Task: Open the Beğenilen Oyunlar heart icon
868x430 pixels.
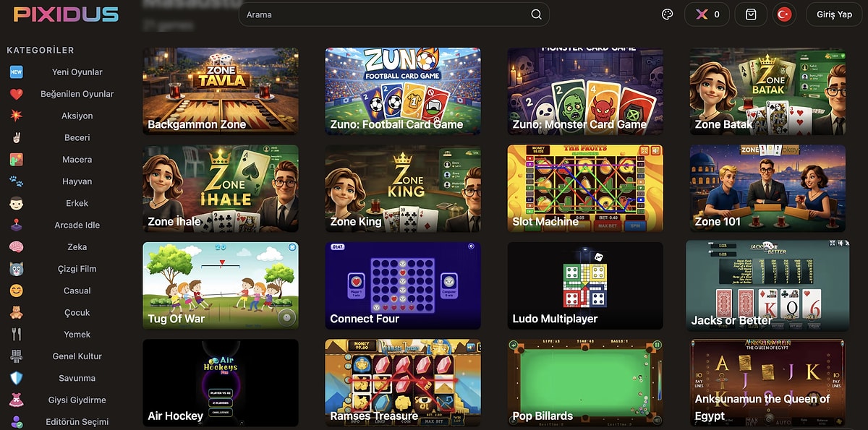Action: pyautogui.click(x=16, y=94)
